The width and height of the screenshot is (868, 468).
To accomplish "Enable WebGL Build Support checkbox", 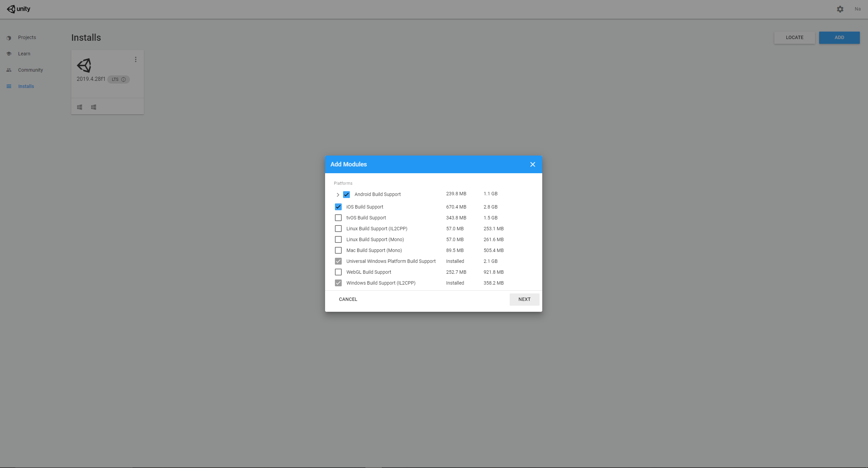I will tap(338, 272).
